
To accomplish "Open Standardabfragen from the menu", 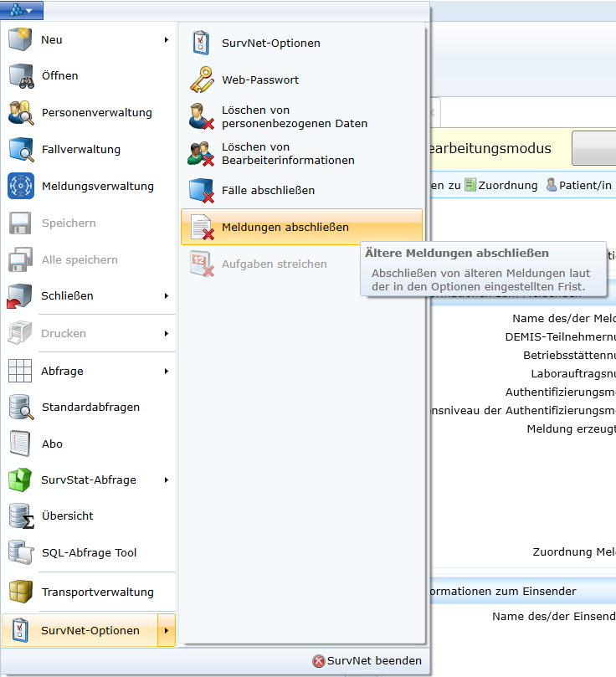I will click(90, 408).
